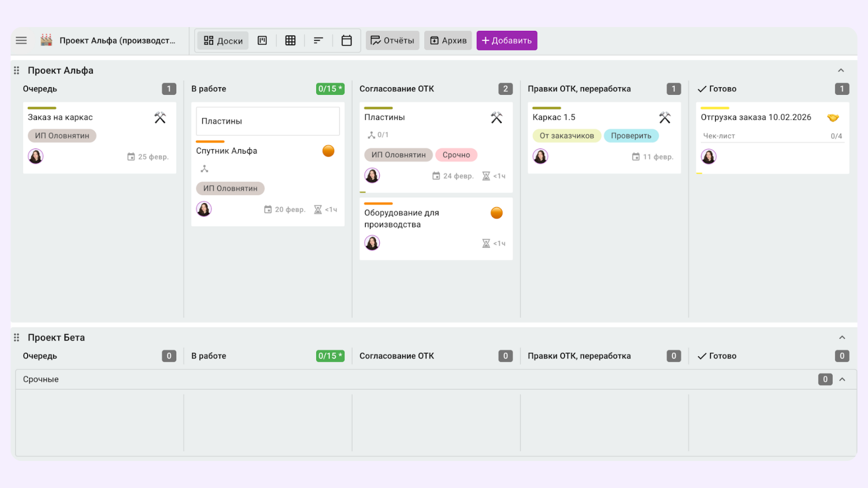Click the orange circle on Оборудование card

coord(496,213)
